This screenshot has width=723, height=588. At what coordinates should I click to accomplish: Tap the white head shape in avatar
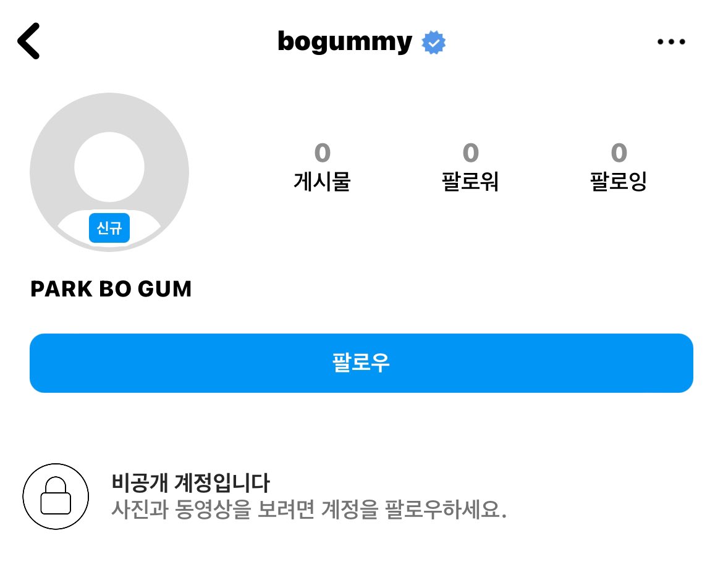109,167
